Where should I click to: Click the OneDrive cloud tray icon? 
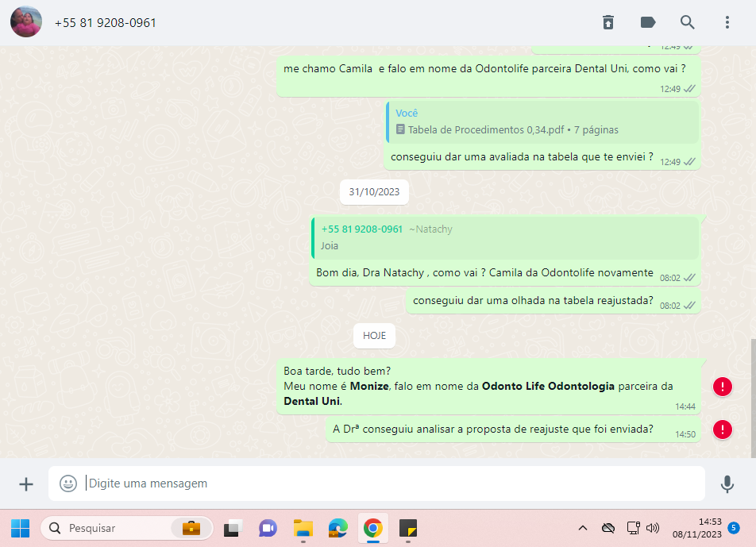point(608,528)
